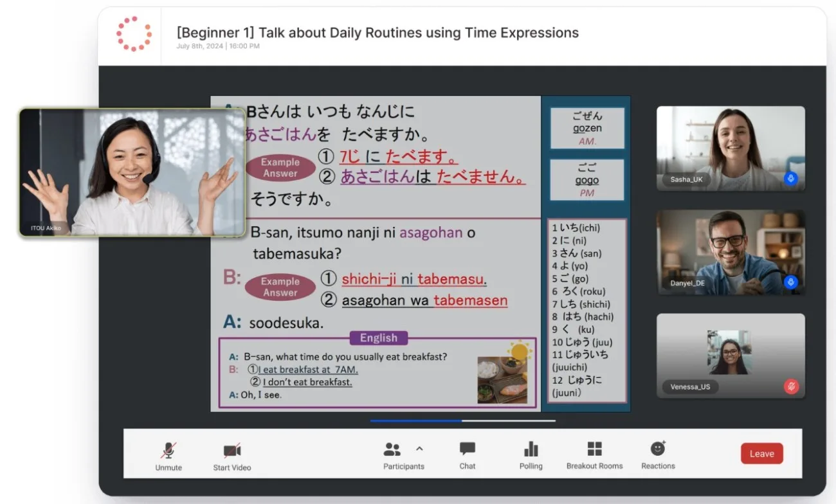Open Breakout Rooms
Screen dimensions: 836x504
tap(594, 449)
